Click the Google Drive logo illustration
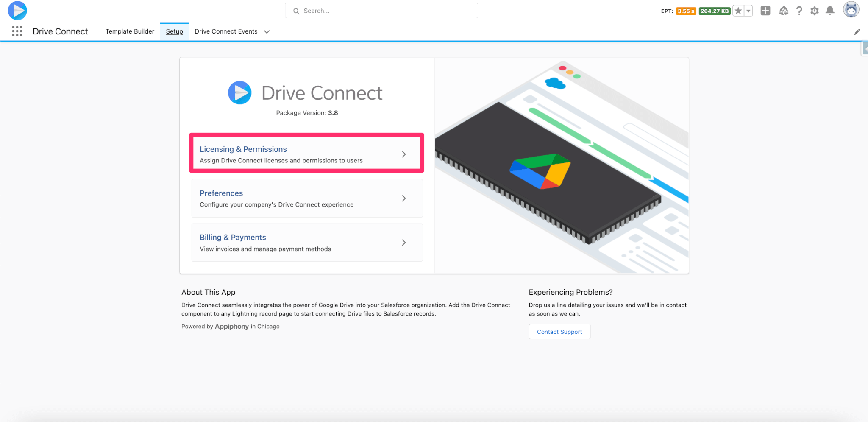The image size is (868, 422). [540, 171]
